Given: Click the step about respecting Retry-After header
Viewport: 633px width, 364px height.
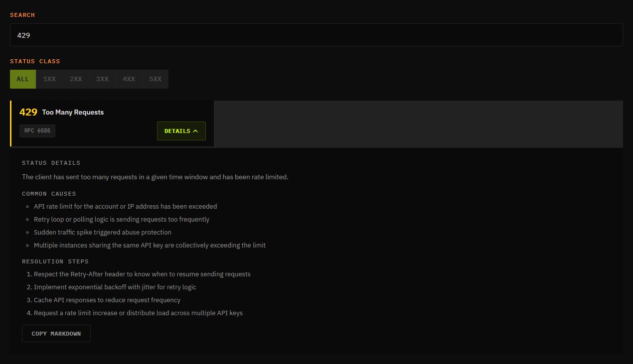Looking at the screenshot, I should (x=142, y=274).
